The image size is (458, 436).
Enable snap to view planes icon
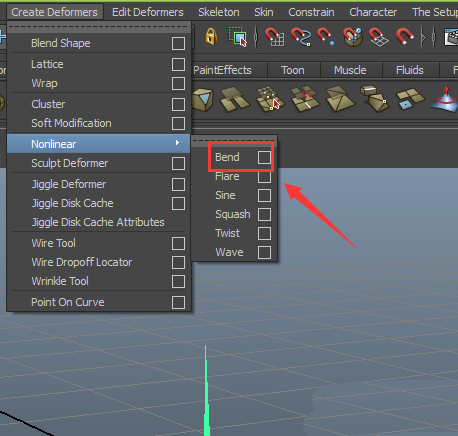click(379, 37)
